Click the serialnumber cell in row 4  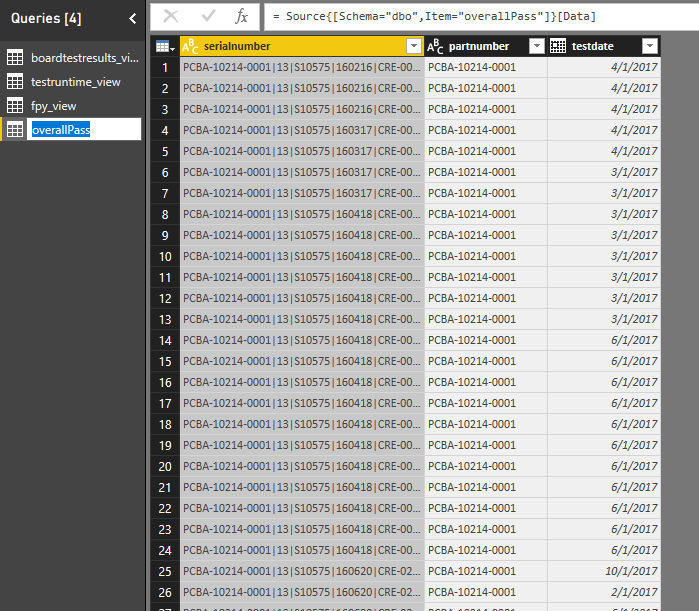pyautogui.click(x=302, y=130)
